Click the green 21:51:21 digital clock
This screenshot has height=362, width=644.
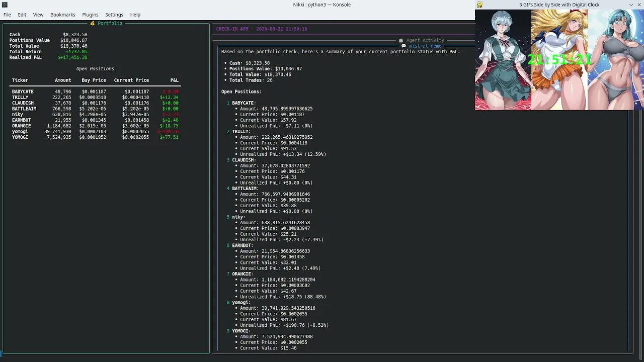559,60
